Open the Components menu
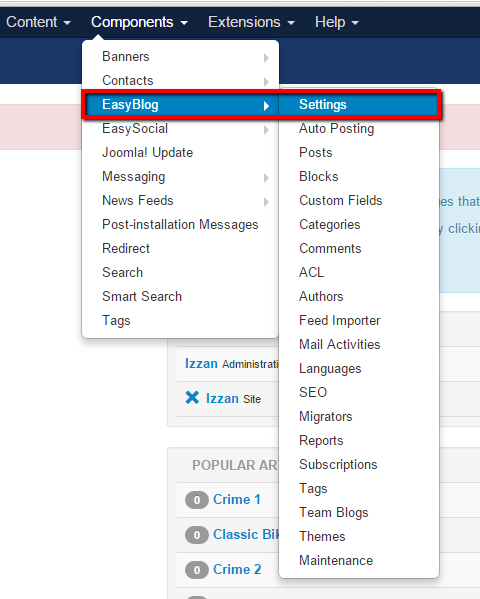The height and width of the screenshot is (599, 480). tap(139, 22)
